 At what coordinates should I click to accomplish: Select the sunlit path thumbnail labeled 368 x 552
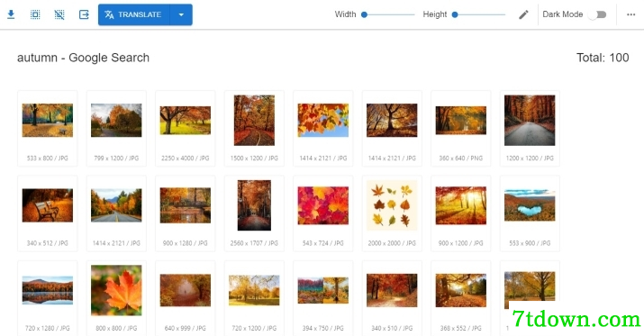coord(461,290)
